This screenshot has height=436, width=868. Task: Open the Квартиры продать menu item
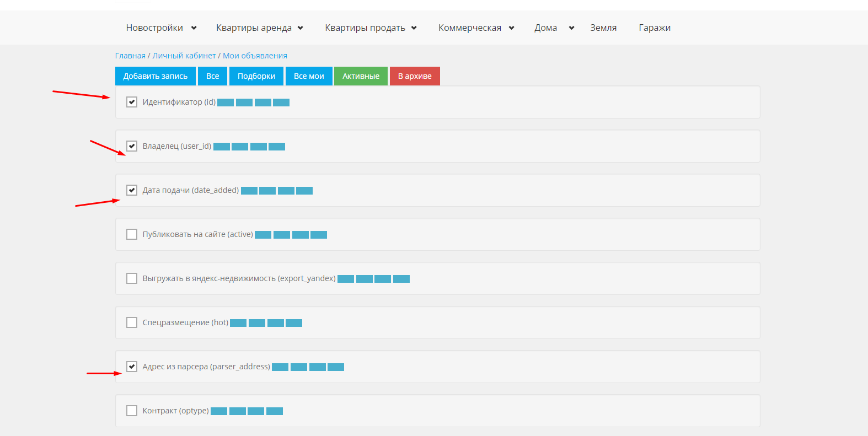[365, 28]
